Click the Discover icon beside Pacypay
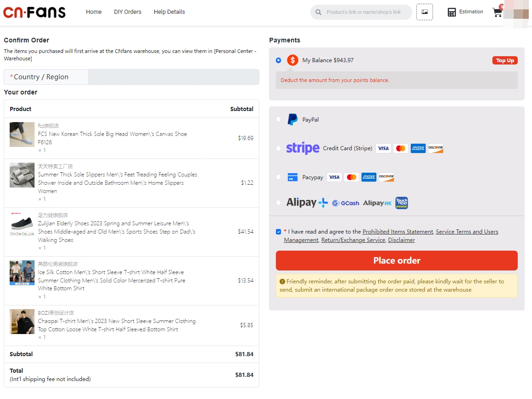 pyautogui.click(x=386, y=177)
